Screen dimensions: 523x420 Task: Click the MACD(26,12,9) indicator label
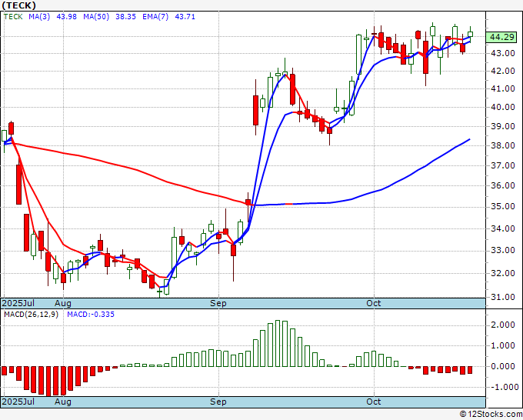pos(31,315)
